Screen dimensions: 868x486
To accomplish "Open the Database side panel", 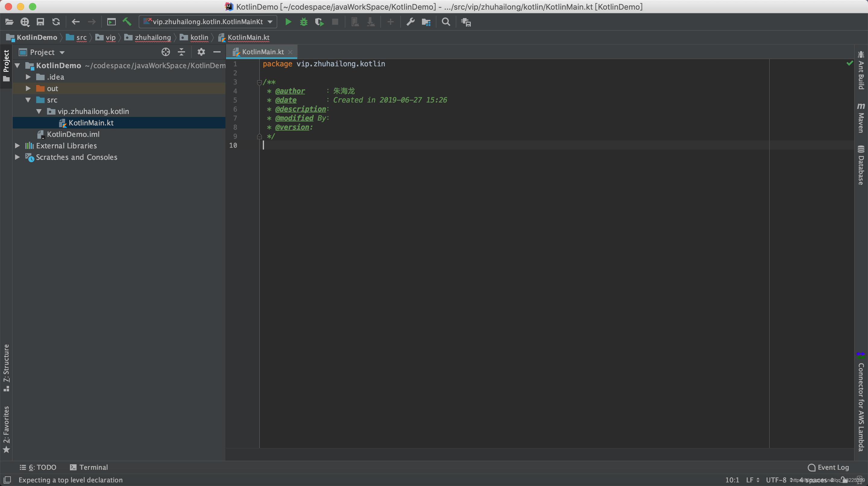I will [861, 165].
